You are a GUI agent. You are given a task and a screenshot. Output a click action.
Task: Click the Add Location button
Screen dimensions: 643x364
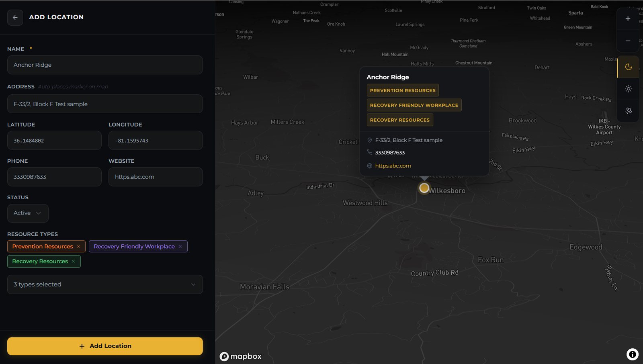point(105,346)
